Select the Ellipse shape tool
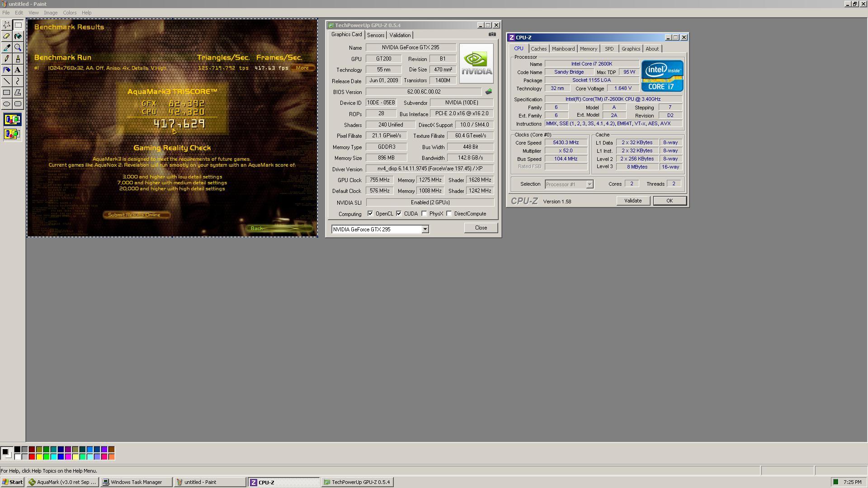The width and height of the screenshot is (868, 488). coord(7,104)
